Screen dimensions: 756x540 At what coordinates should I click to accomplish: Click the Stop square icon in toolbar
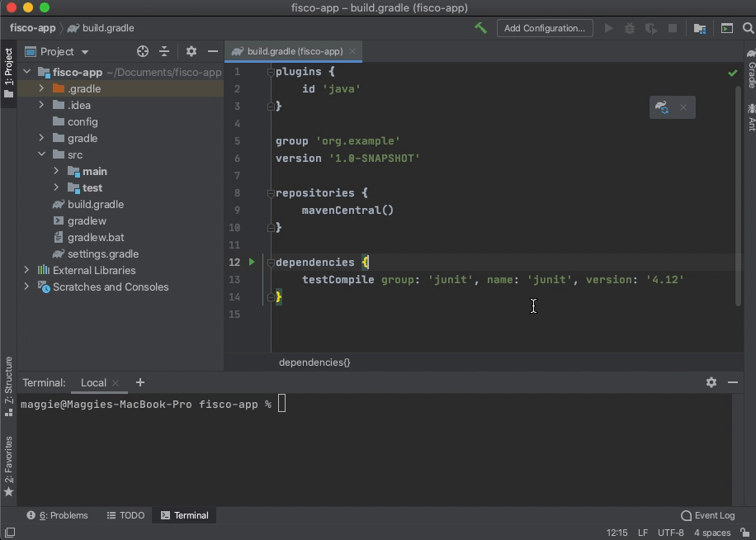[673, 28]
